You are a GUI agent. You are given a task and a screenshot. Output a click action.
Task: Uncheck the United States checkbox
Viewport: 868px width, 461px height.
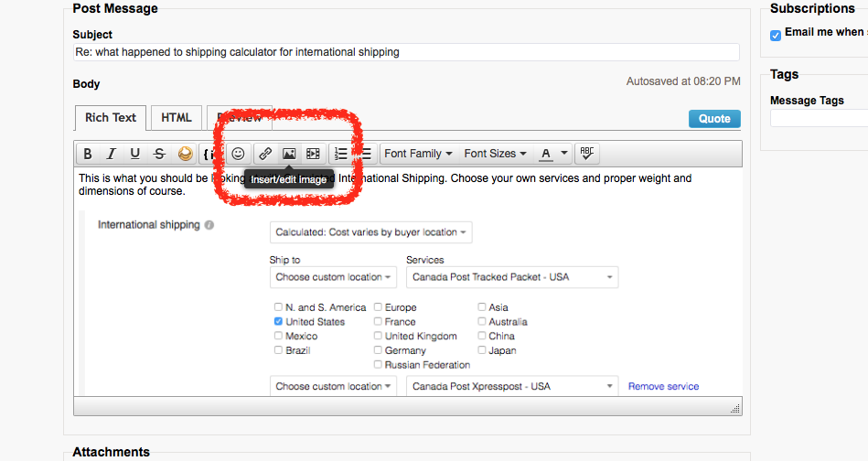278,322
